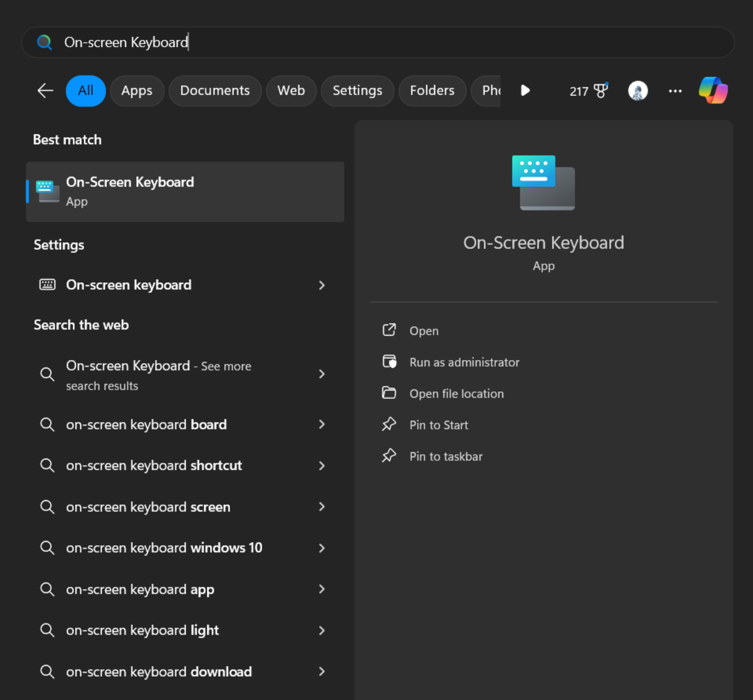Expand 'on-screen keyboard app' chevron
753x700 pixels.
[322, 589]
